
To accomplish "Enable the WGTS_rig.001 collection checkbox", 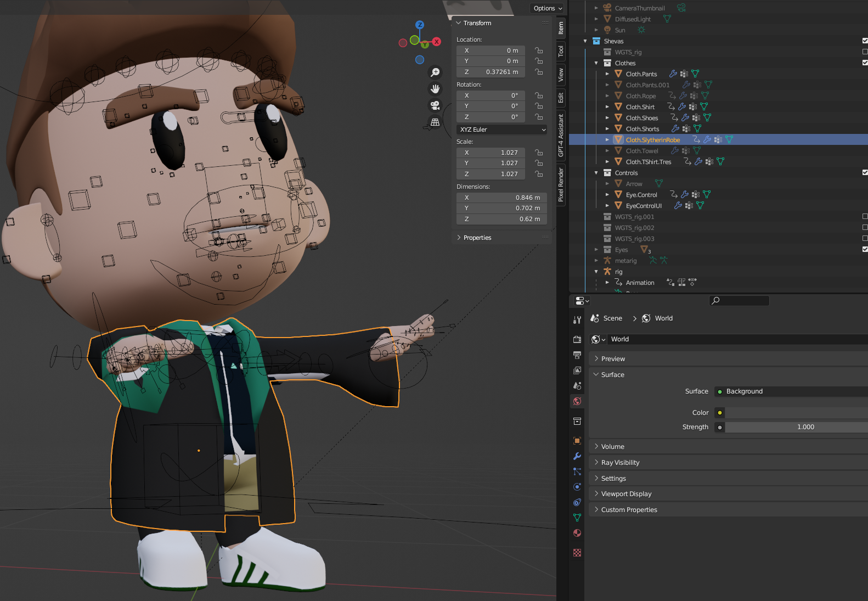I will coord(865,216).
